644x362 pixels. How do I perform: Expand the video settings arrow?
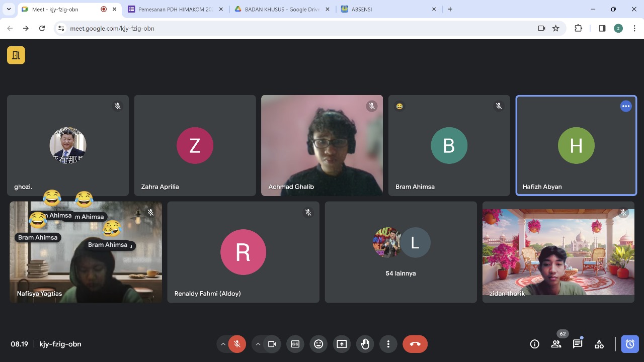258,344
